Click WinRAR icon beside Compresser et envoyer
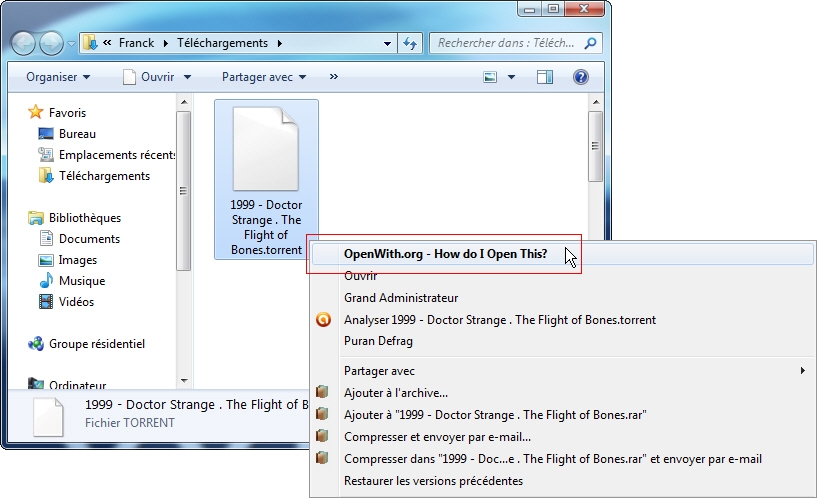Image resolution: width=817 pixels, height=498 pixels. pyautogui.click(x=323, y=436)
